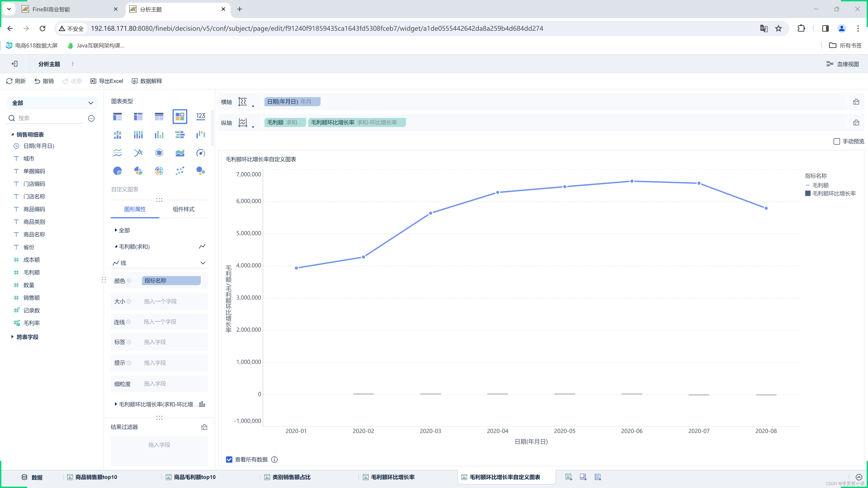Select the comparison bar chart type
This screenshot has width=868, height=488.
click(180, 135)
